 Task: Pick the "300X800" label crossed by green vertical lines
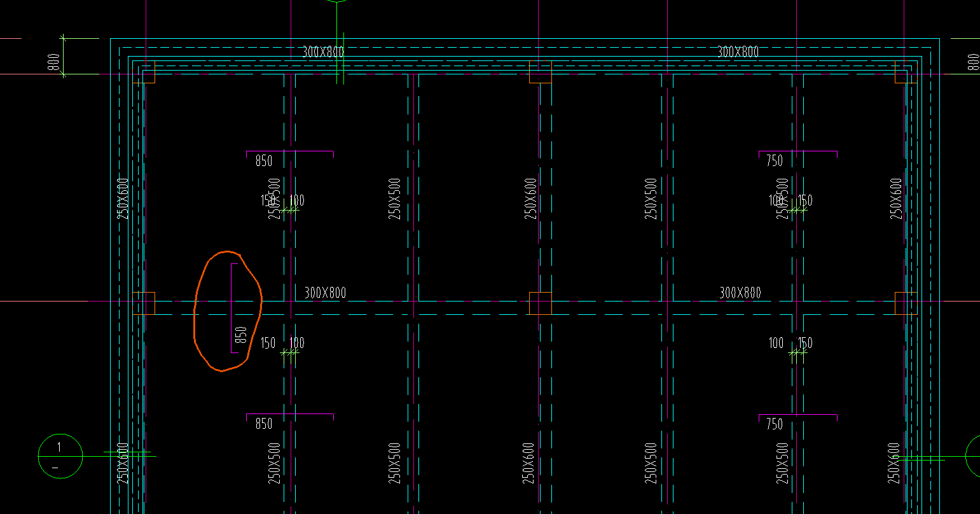[323, 52]
